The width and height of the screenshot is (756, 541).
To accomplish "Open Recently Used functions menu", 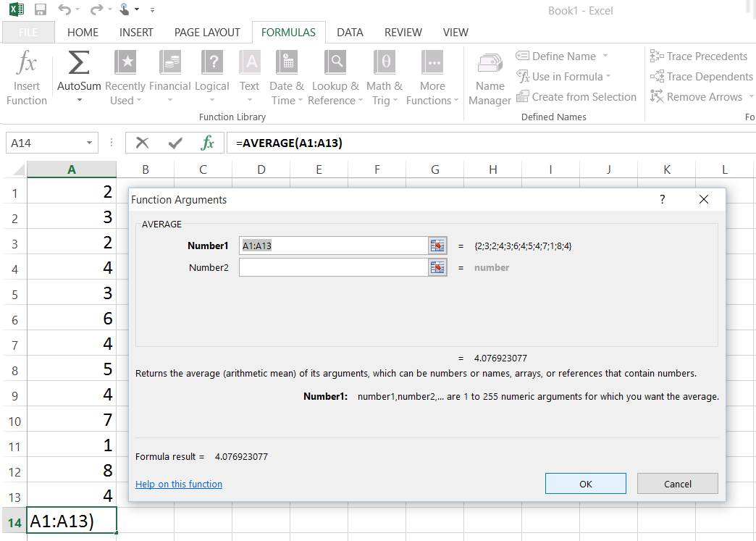I will point(125,78).
